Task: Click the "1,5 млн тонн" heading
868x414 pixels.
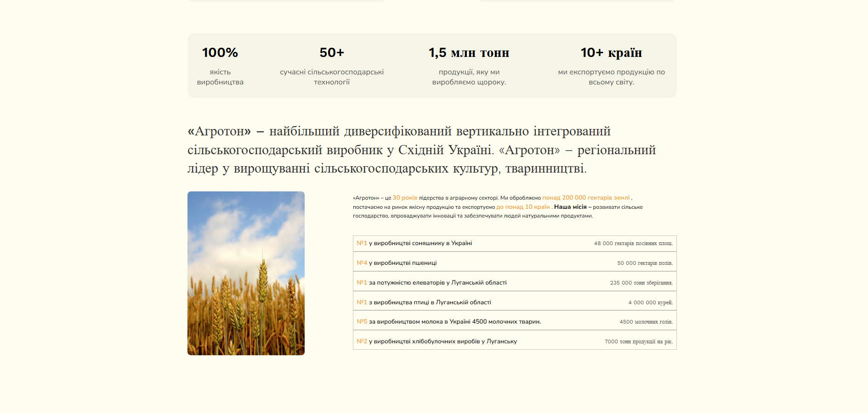Action: (469, 53)
